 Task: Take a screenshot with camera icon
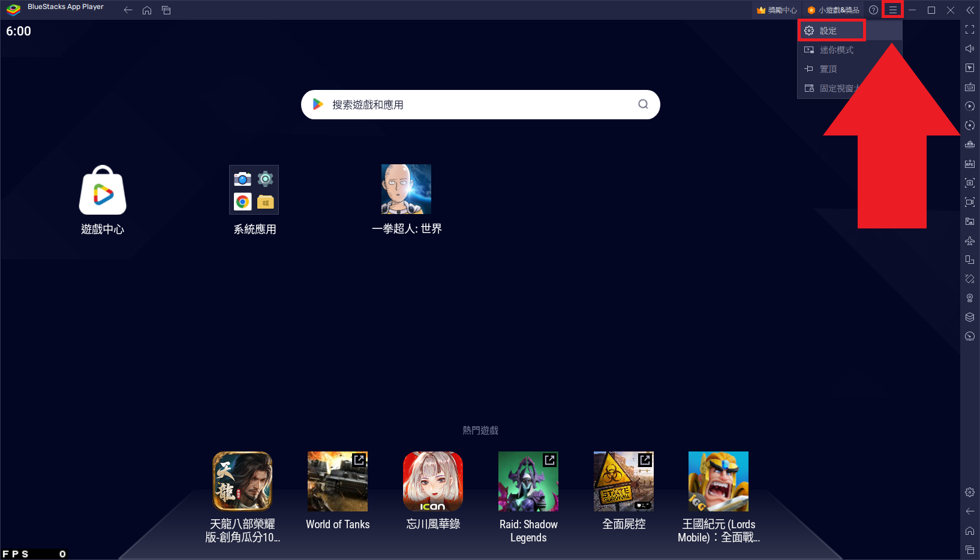(970, 183)
